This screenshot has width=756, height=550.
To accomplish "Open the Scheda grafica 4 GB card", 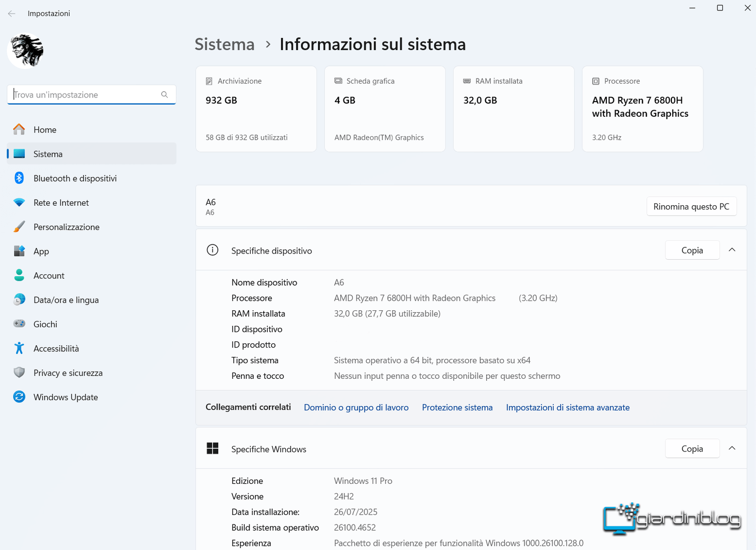I will pos(385,109).
